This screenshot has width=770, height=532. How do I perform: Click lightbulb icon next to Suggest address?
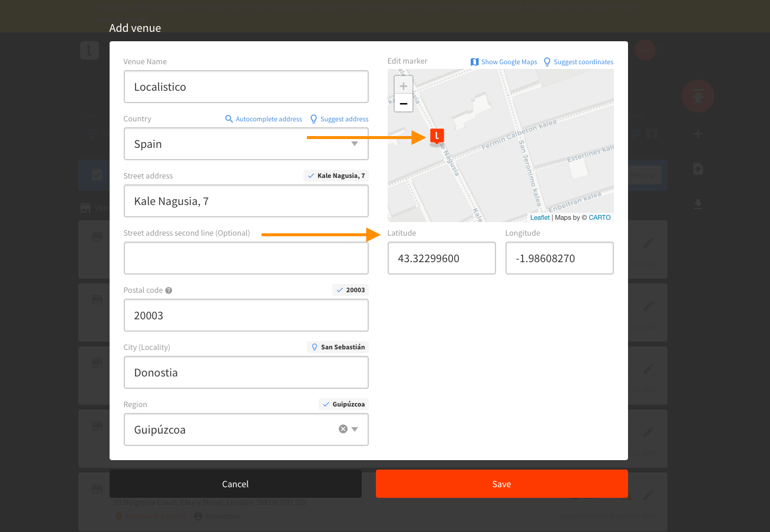(x=314, y=119)
